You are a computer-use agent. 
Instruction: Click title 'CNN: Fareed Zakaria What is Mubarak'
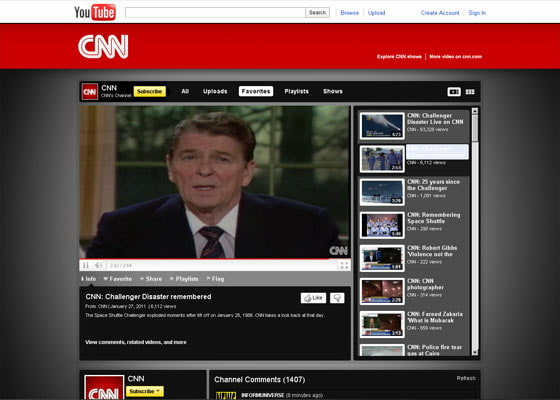click(435, 318)
